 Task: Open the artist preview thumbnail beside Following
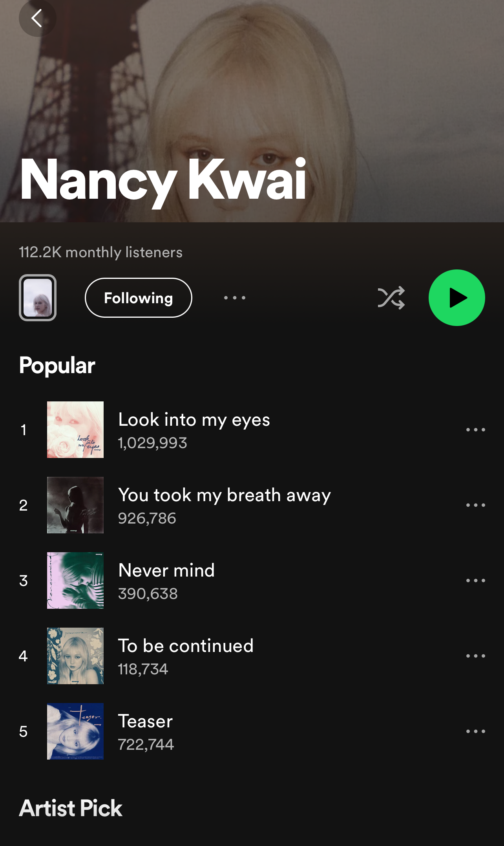pos(38,298)
